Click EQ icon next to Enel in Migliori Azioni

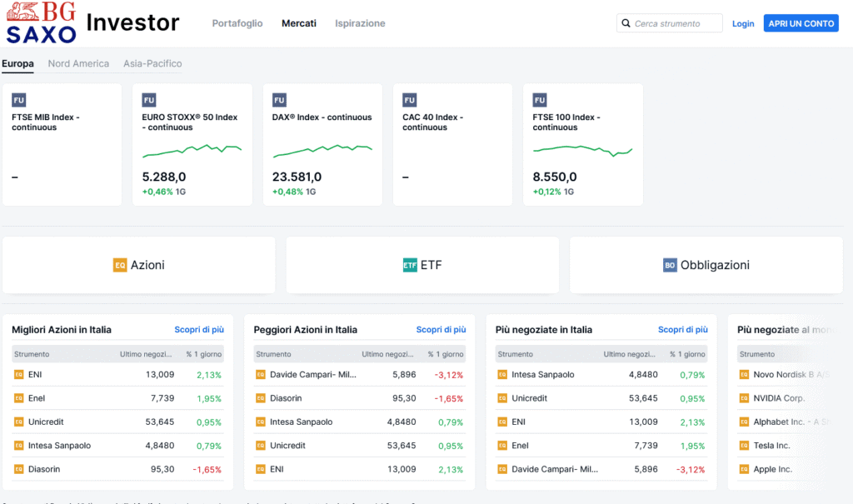point(18,398)
